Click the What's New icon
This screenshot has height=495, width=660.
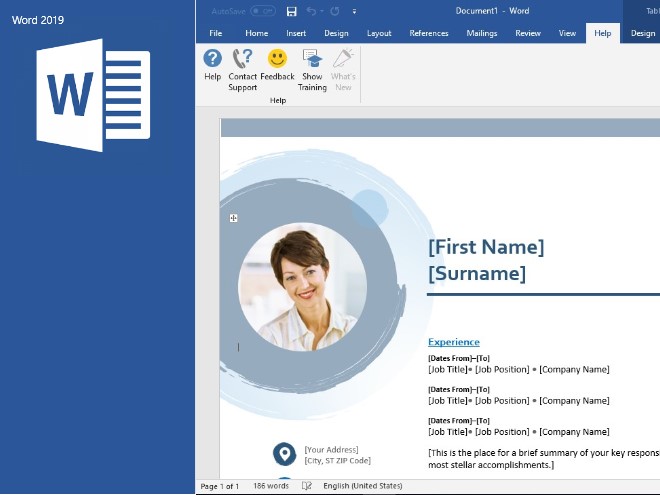click(343, 60)
